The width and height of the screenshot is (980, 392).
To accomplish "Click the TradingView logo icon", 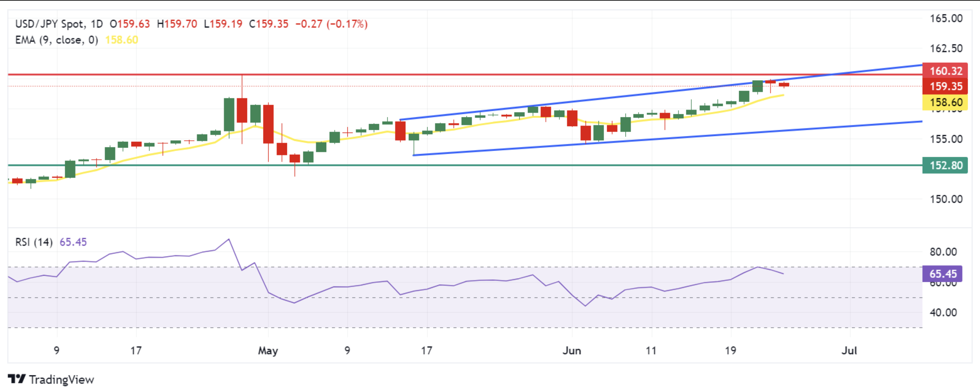I will click(17, 379).
